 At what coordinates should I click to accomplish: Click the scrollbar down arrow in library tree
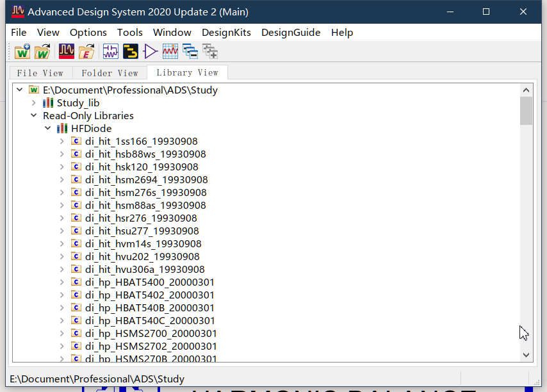click(x=526, y=355)
